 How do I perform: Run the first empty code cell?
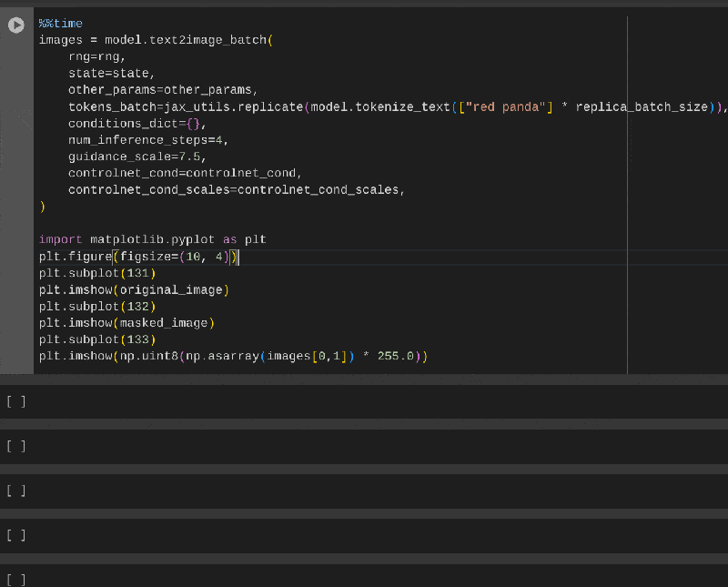pos(16,401)
